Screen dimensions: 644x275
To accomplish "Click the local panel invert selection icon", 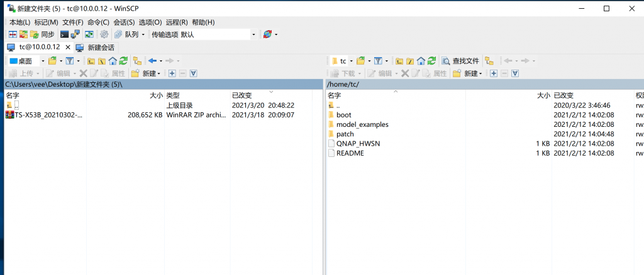I will point(194,73).
